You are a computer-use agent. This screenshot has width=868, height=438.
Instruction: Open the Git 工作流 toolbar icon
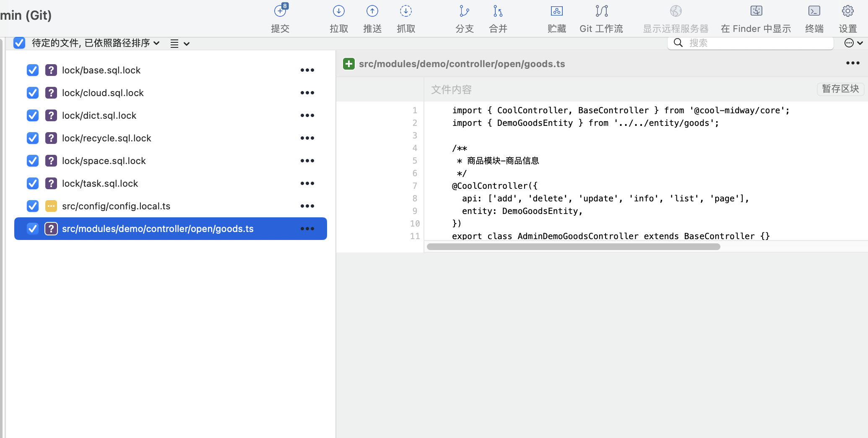tap(602, 11)
